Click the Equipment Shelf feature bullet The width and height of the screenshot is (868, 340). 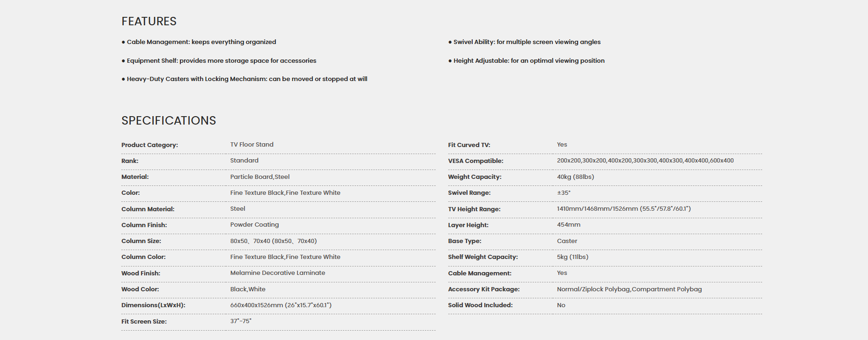(x=219, y=61)
